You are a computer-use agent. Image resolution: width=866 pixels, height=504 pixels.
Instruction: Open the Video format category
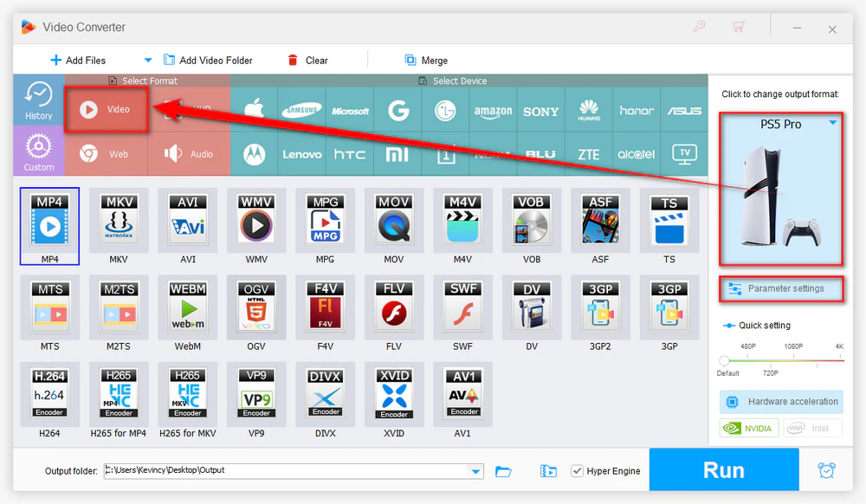[107, 109]
